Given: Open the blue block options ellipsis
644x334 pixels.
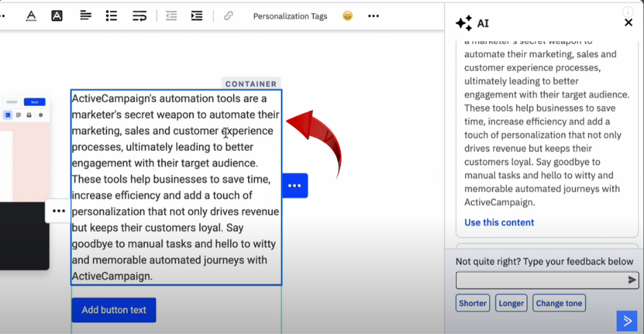Looking at the screenshot, I should 295,186.
